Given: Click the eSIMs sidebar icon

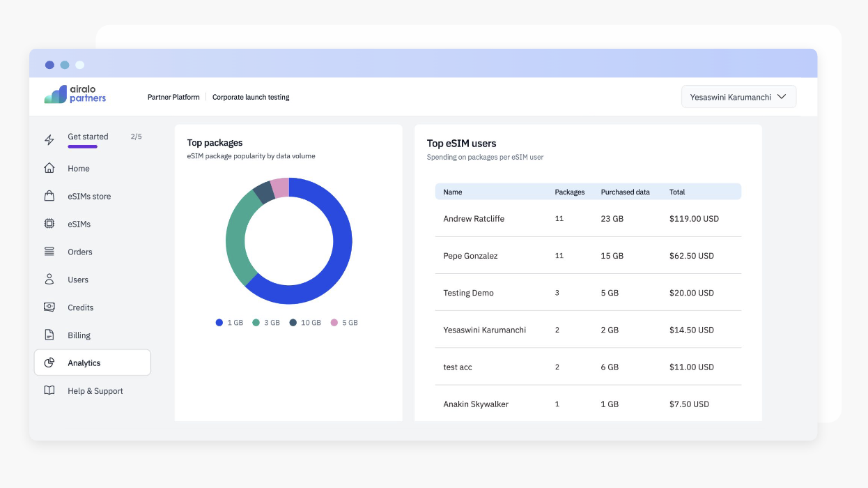Looking at the screenshot, I should click(49, 224).
